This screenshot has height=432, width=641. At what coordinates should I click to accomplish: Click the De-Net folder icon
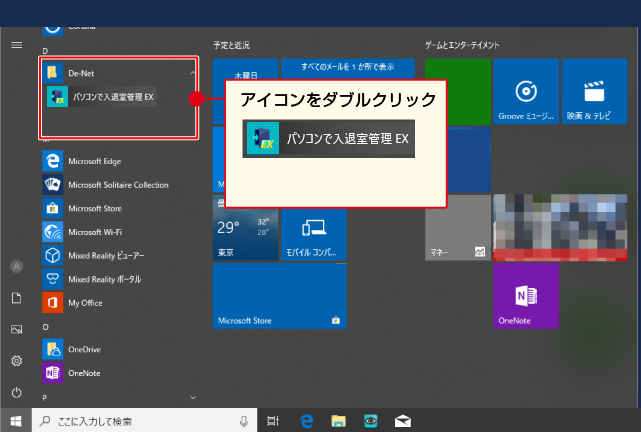pos(53,73)
